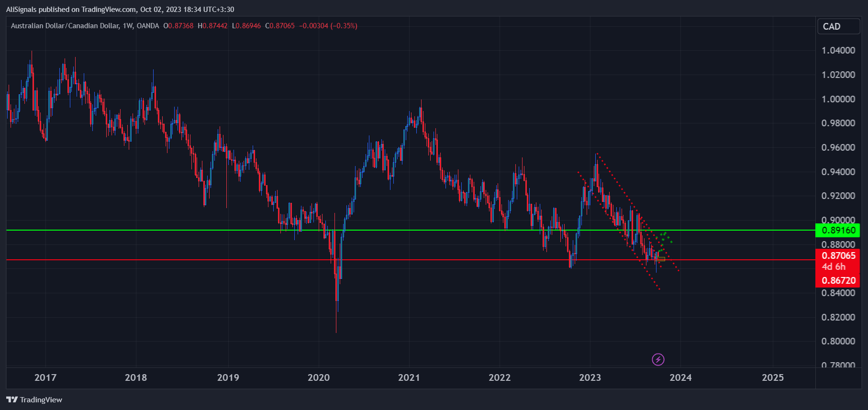Viewport: 868px width, 410px height.
Task: Click the 0.80000 price axis label
Action: [x=838, y=341]
